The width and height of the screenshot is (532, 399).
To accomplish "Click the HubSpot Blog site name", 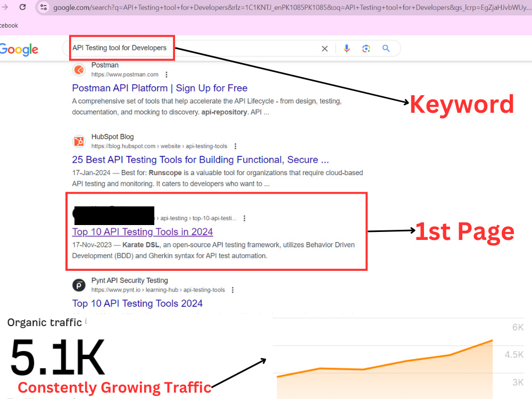I will [113, 137].
